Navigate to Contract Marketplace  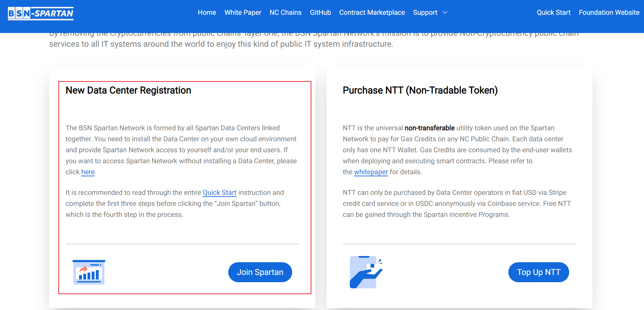372,13
